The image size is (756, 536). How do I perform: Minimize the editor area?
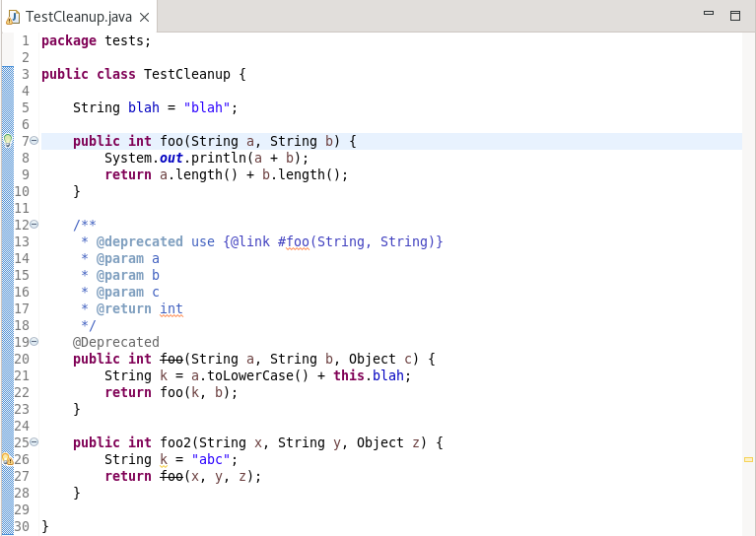pos(709,13)
